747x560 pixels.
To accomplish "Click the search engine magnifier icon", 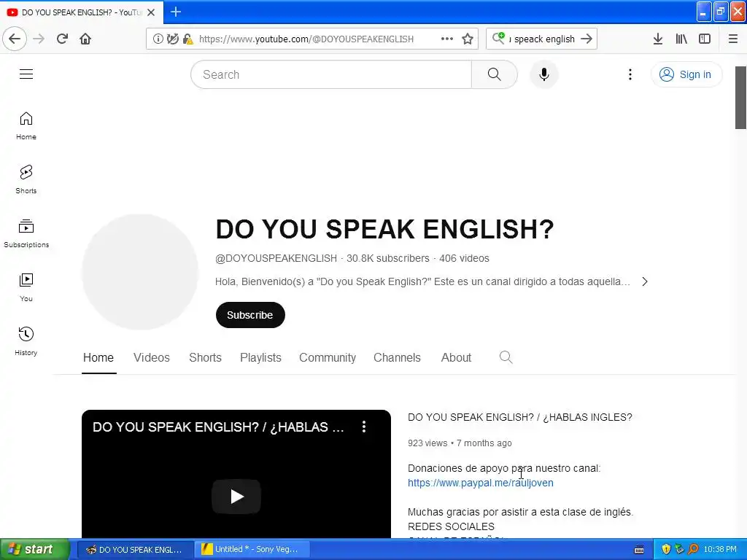I will 499,38.
